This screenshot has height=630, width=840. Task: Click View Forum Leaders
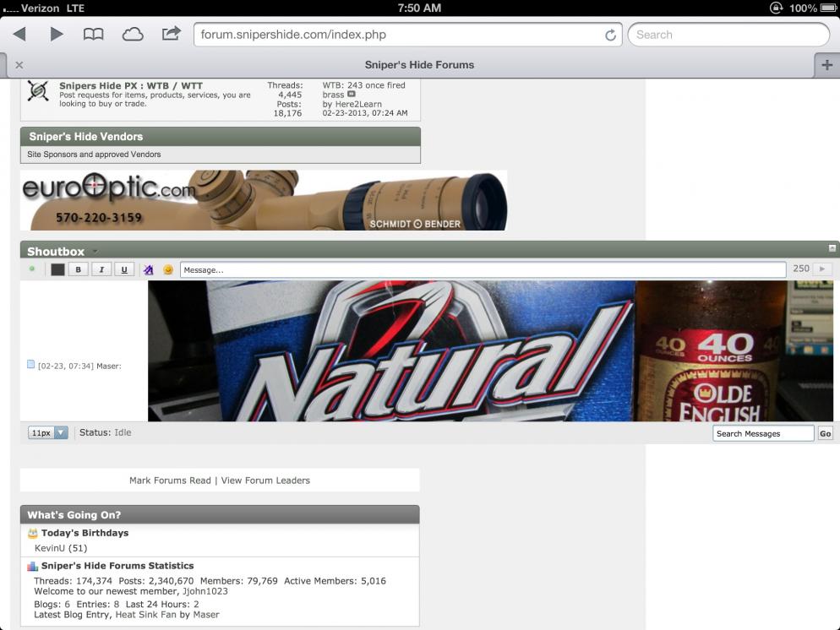(x=265, y=481)
